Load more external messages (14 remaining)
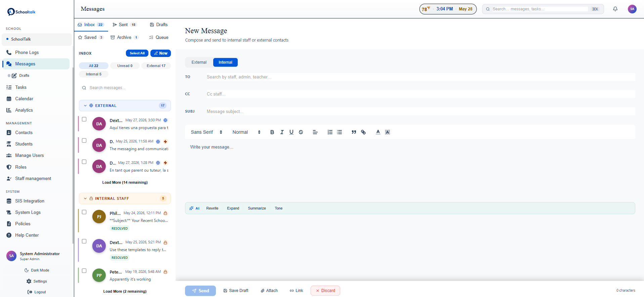 (125, 182)
